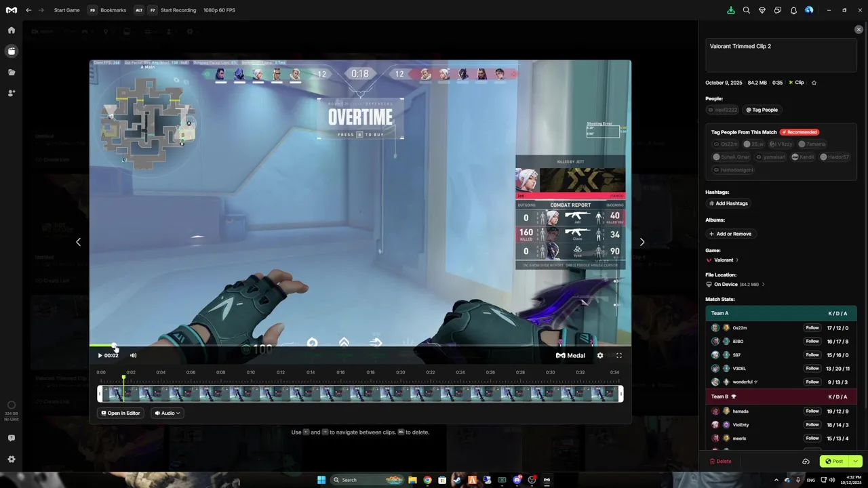This screenshot has height=488, width=868.
Task: Tag player hamadanigeni from match
Action: 733,169
